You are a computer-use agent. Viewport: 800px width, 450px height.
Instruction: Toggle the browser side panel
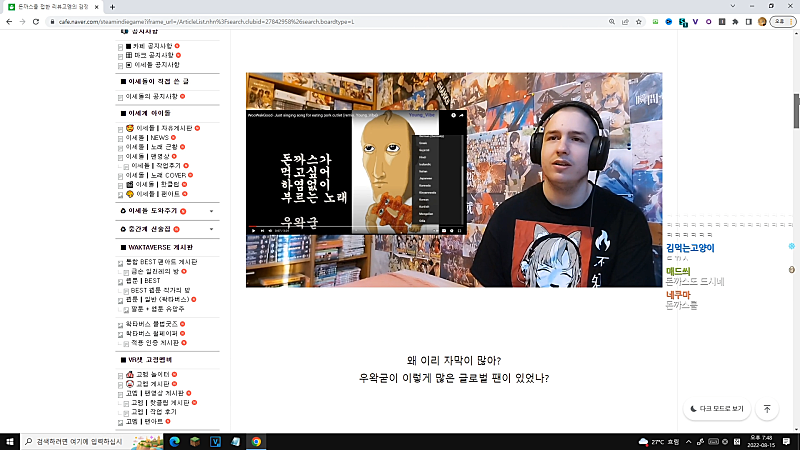click(x=748, y=22)
